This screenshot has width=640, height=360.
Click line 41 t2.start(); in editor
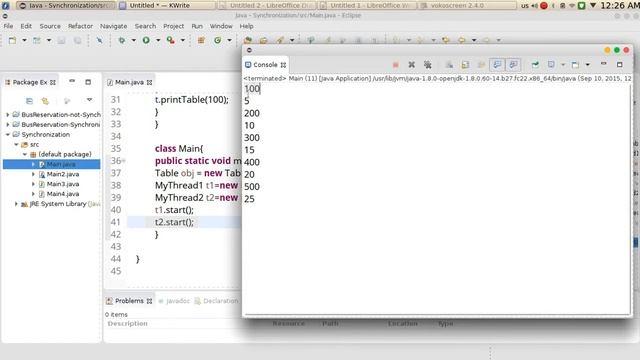click(x=174, y=222)
